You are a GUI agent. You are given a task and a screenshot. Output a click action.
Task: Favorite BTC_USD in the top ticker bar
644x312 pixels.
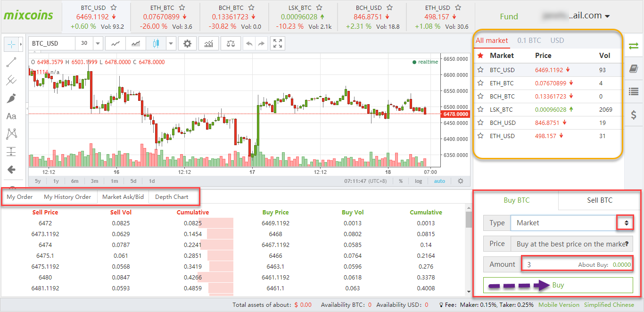tap(113, 8)
